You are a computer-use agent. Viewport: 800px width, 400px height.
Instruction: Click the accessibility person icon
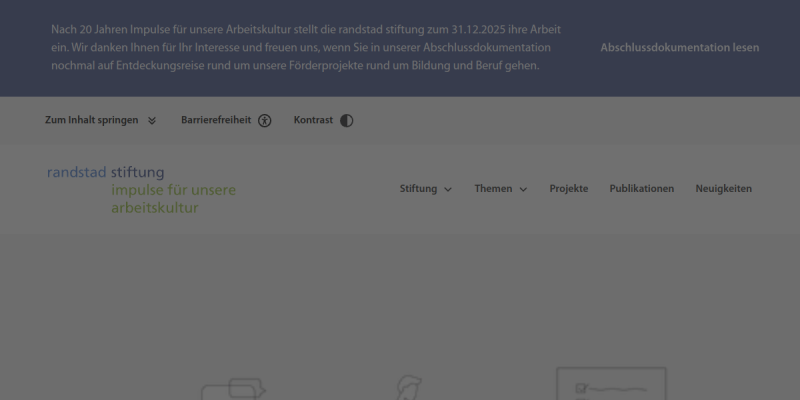(x=264, y=121)
